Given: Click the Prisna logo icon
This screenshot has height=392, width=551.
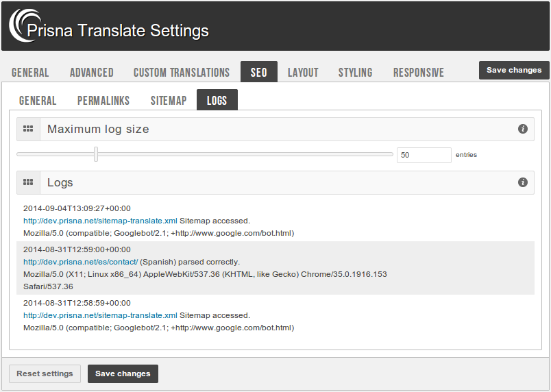Looking at the screenshot, I should point(22,25).
